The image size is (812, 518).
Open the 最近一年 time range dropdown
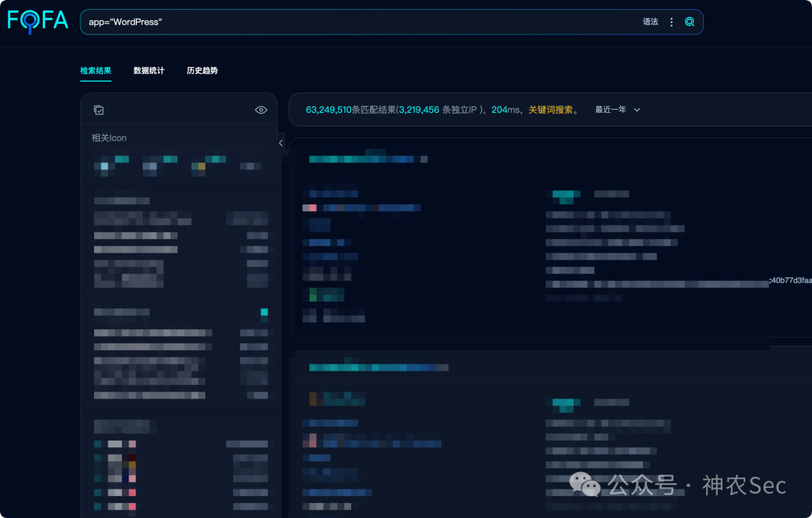point(618,110)
